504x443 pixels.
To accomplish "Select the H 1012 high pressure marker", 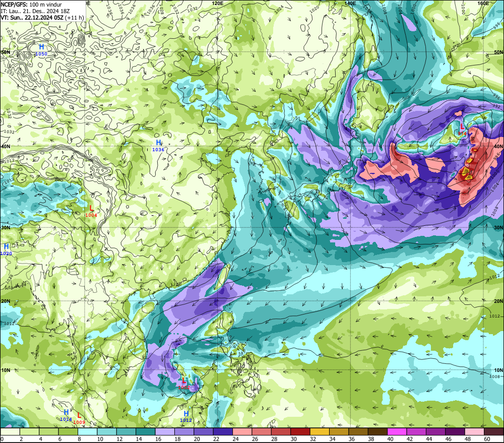I will click(x=186, y=416).
